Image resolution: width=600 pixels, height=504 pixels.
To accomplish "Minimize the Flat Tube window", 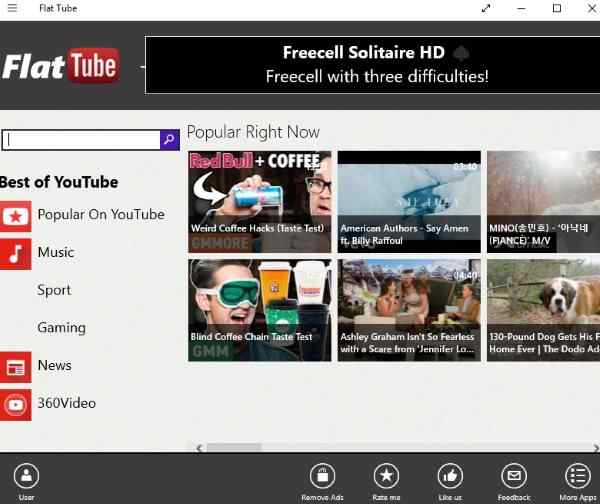I will coord(521,8).
